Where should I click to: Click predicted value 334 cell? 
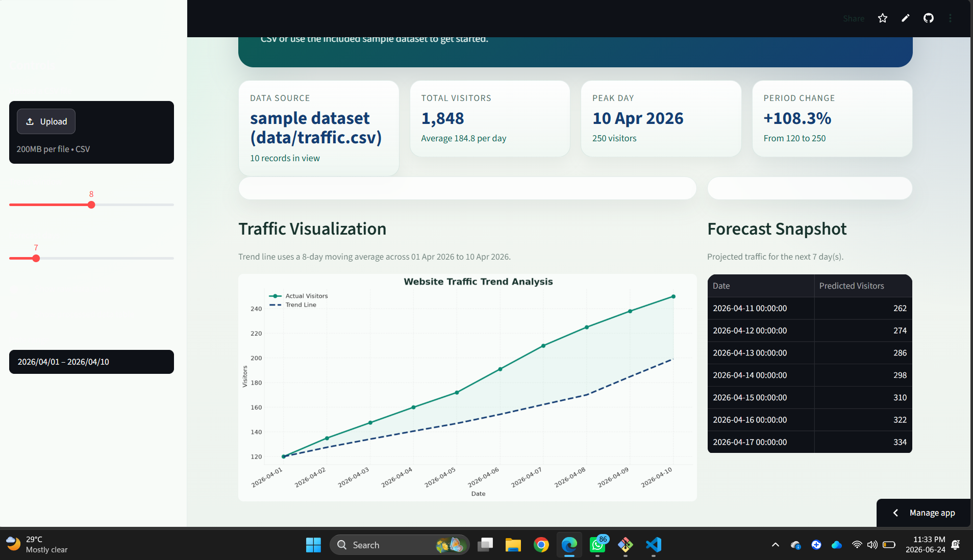point(863,442)
